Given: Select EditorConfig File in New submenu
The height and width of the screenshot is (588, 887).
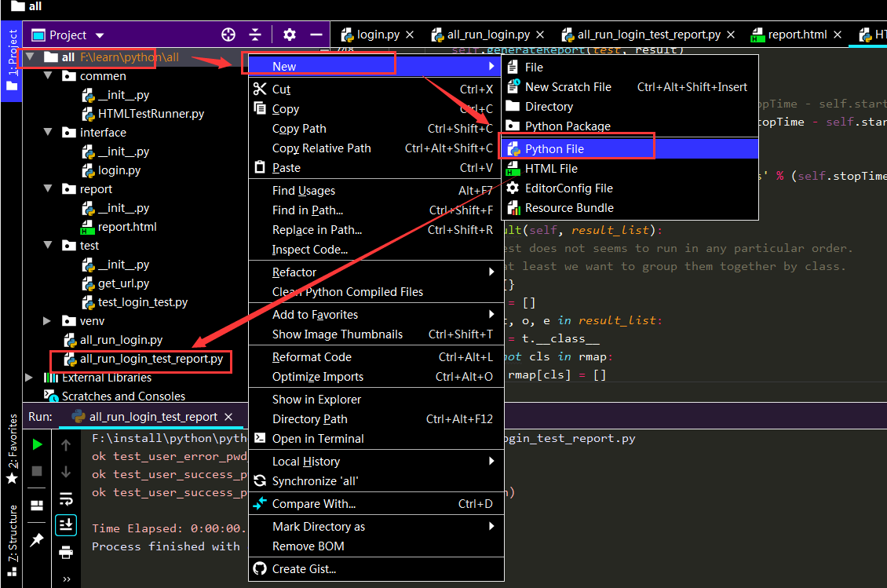Looking at the screenshot, I should click(x=630, y=188).
